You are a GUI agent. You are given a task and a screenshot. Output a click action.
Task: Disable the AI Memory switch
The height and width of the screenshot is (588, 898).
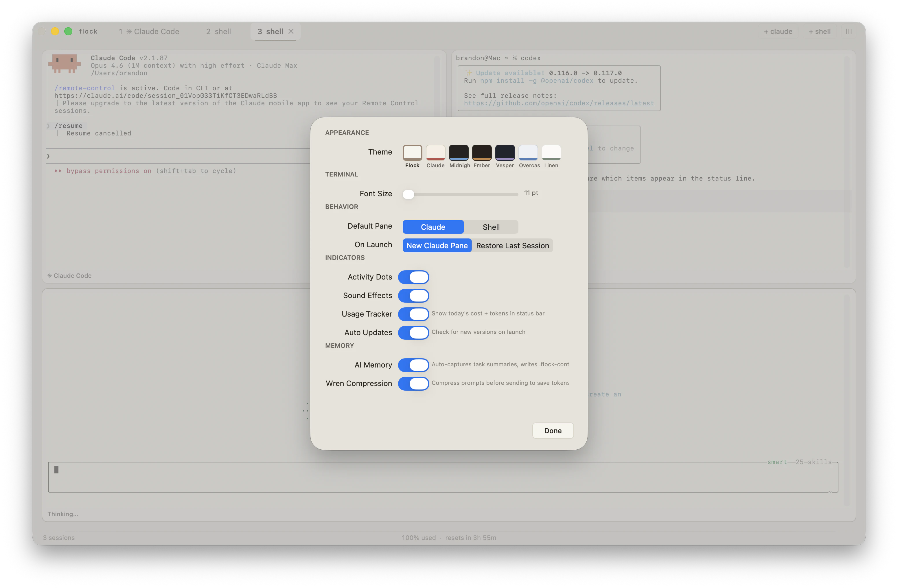tap(413, 365)
